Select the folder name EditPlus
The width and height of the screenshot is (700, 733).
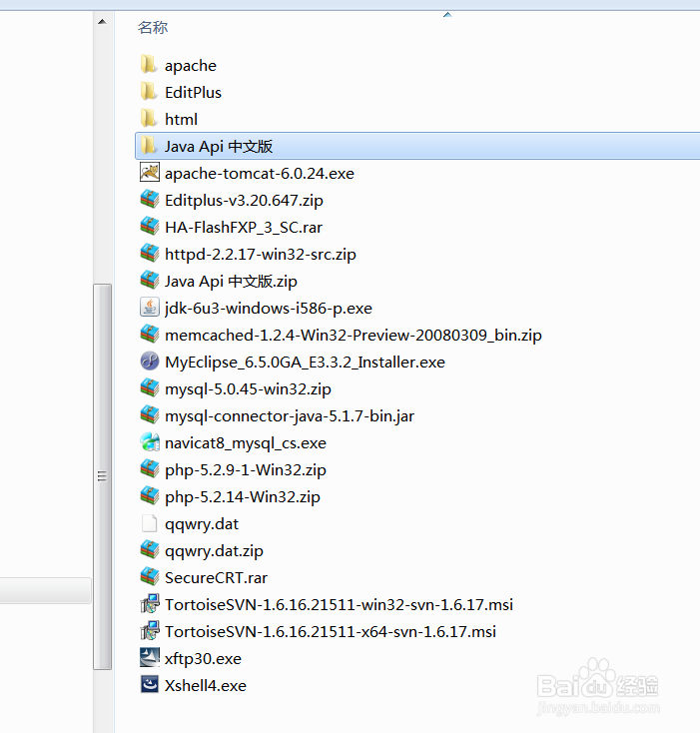pyautogui.click(x=193, y=93)
